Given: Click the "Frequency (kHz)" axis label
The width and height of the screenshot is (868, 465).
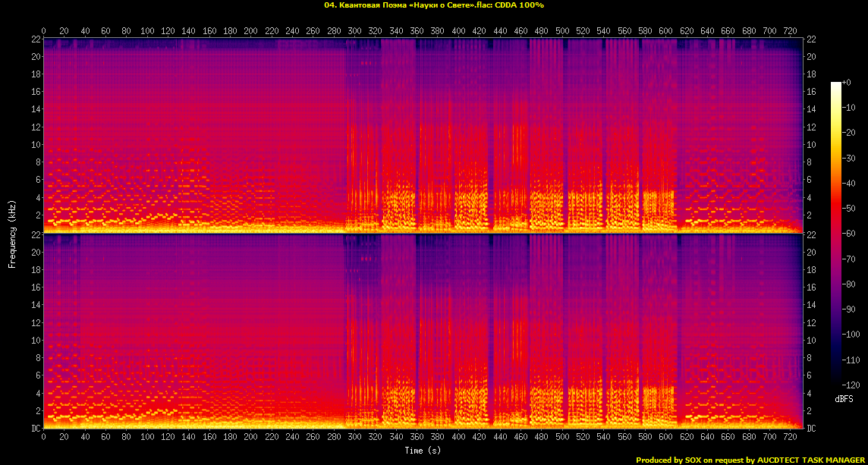Looking at the screenshot, I should [12, 233].
